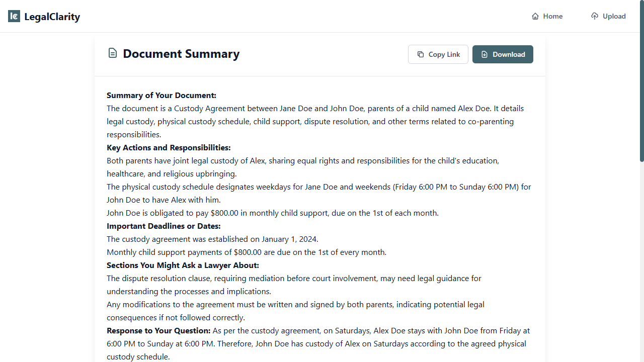Click the "Important Deadlines or Dates:" heading
Viewport: 644px width, 362px height.
pos(164,226)
